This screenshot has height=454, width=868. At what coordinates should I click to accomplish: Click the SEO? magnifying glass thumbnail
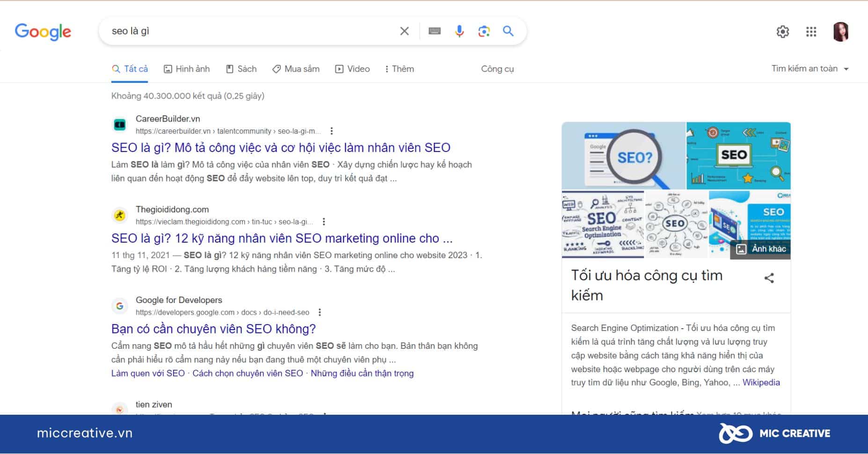click(623, 156)
